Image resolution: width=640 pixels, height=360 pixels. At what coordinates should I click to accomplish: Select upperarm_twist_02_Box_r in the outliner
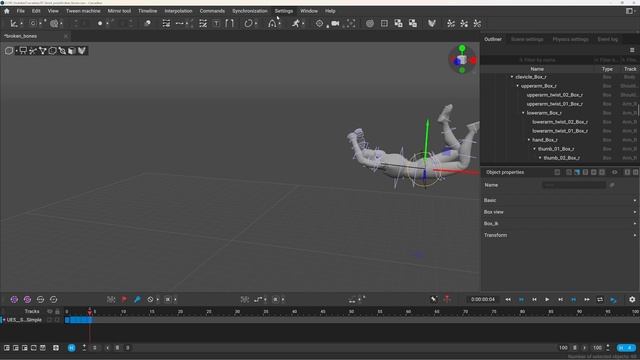click(x=554, y=95)
